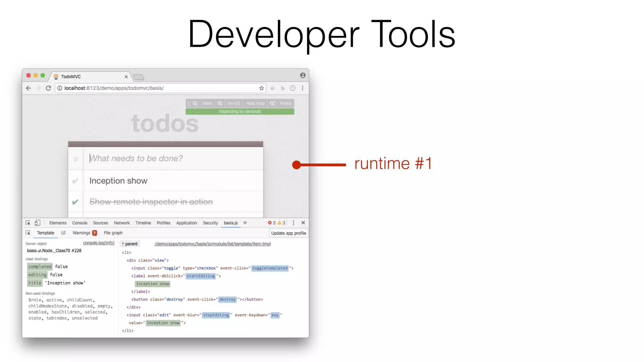Click the console.log(info) link
Image resolution: width=644 pixels, height=362 pixels.
click(x=99, y=243)
